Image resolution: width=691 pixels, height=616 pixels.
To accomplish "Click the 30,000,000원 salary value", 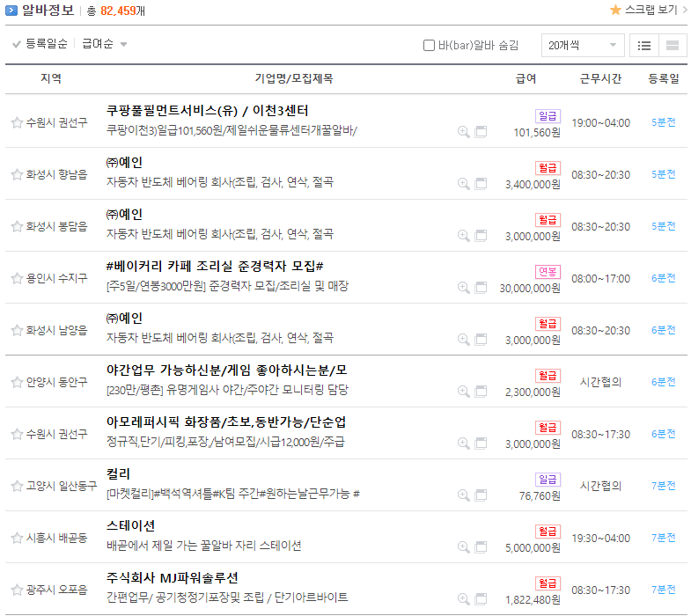I will coord(530,289).
